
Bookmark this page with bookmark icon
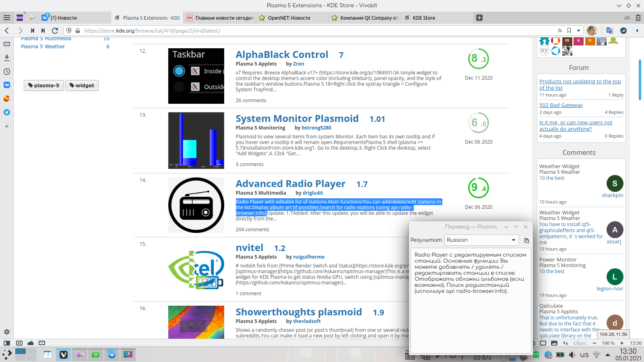pos(569,31)
